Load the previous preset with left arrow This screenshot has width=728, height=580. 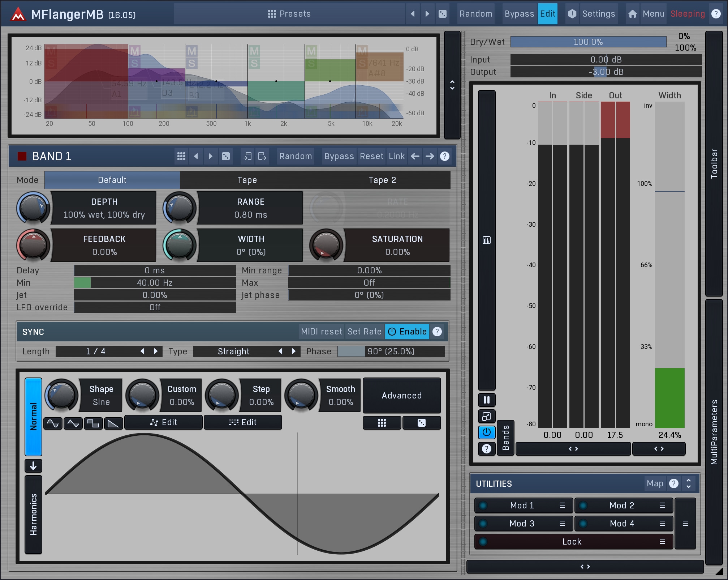pyautogui.click(x=413, y=14)
